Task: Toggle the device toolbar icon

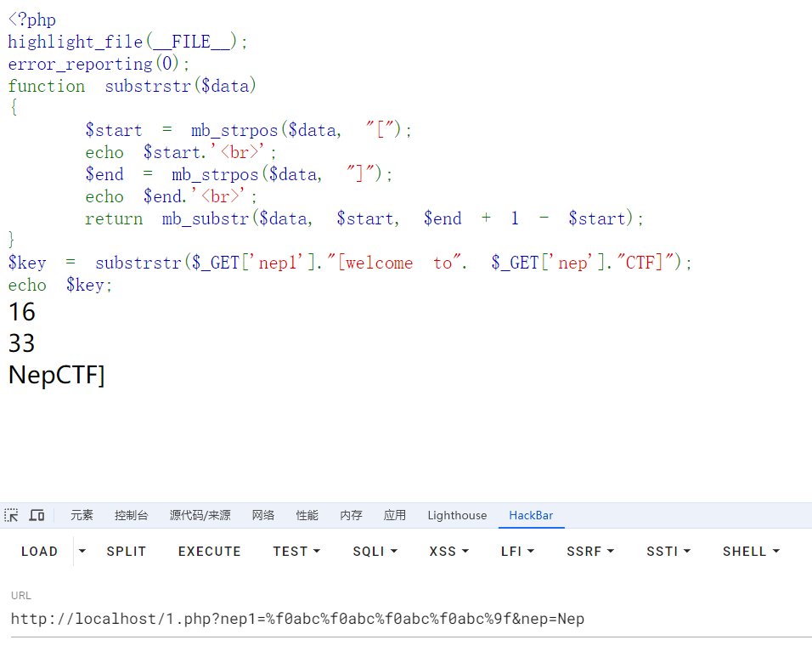Action: [37, 515]
